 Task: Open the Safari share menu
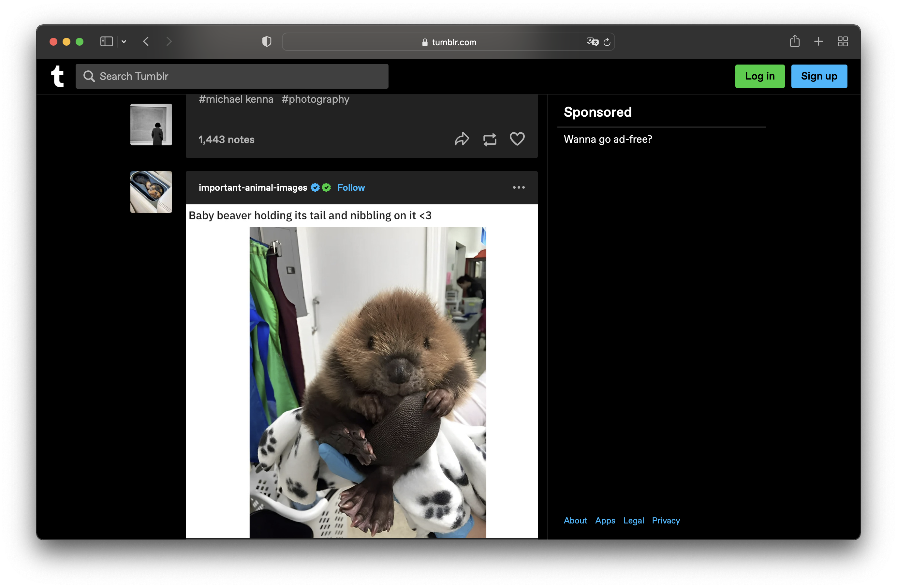794,41
